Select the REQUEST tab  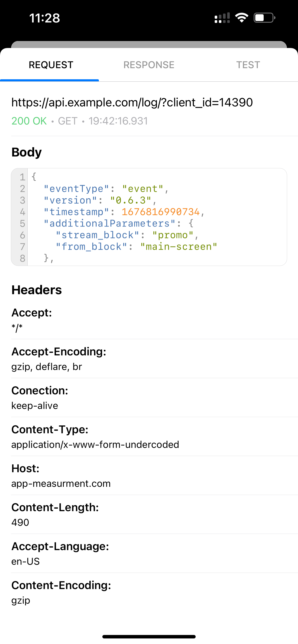[x=51, y=65]
